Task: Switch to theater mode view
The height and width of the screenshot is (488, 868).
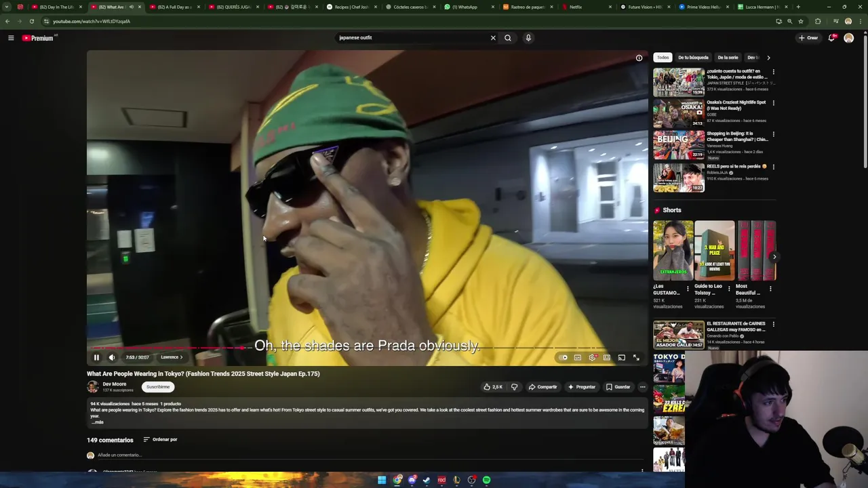Action: click(x=607, y=357)
